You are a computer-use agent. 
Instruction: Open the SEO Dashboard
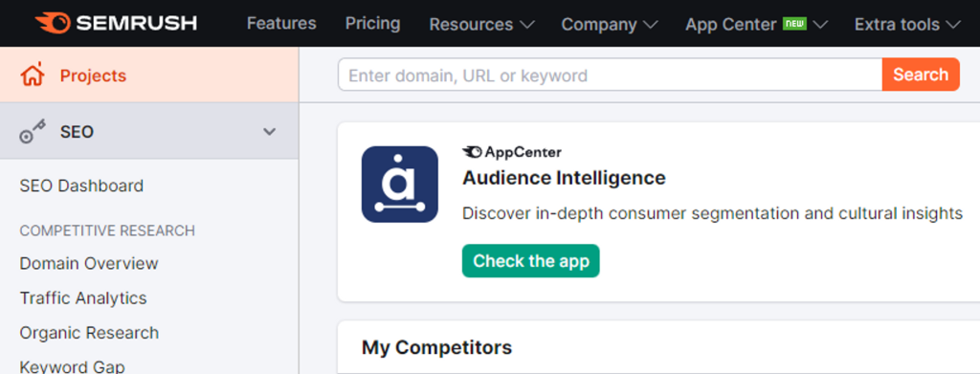pos(81,186)
